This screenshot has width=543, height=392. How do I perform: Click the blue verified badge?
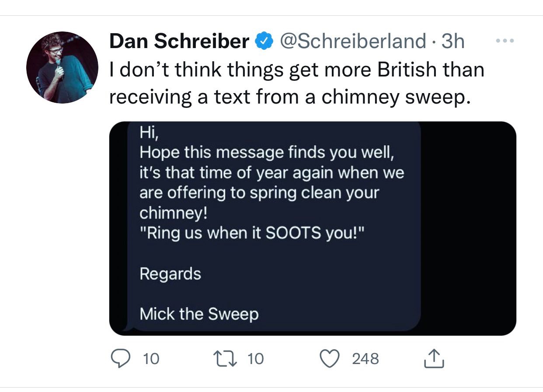[x=264, y=42]
